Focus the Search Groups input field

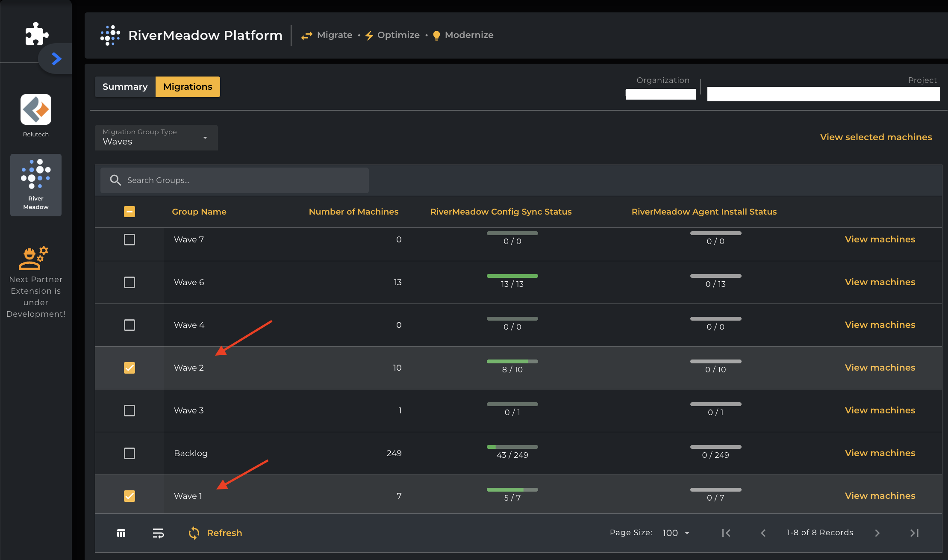click(235, 180)
